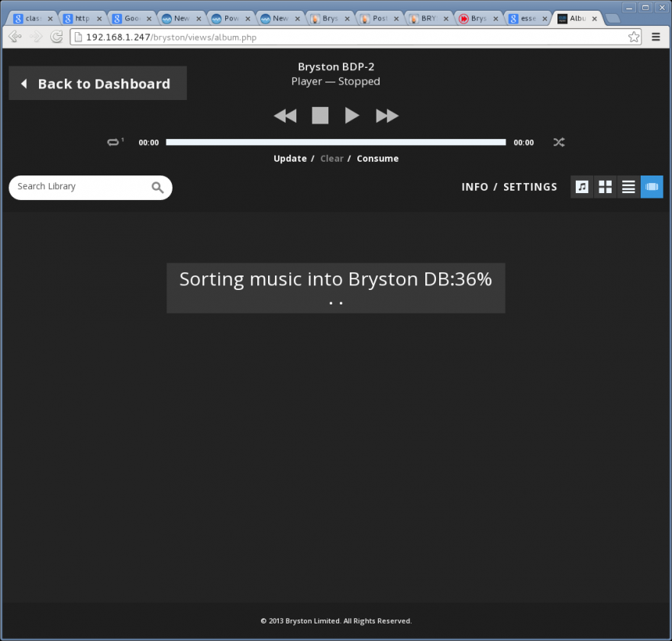
Task: Close the 'Albu' active tab
Action: (594, 19)
